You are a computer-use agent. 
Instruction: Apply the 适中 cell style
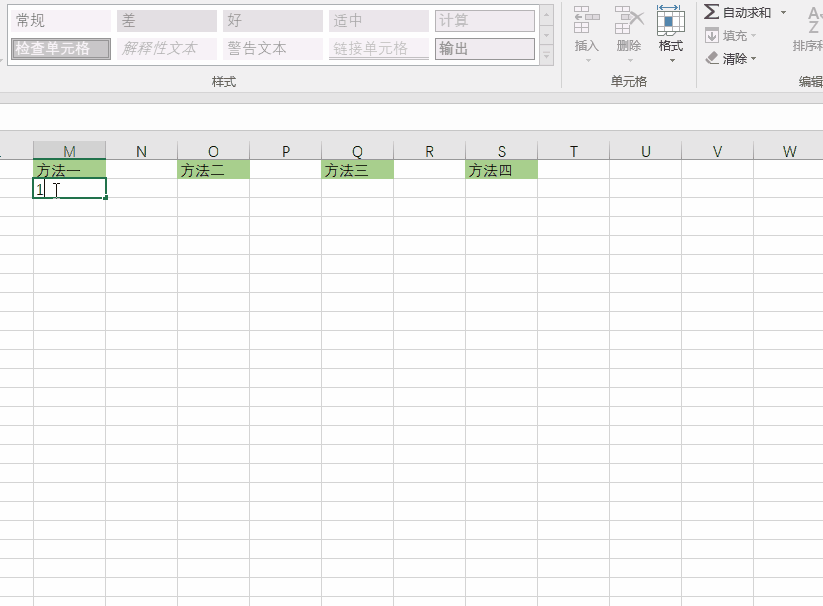coord(378,20)
